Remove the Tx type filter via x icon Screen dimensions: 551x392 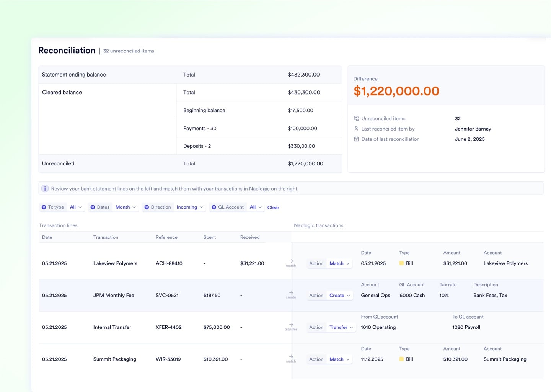pyautogui.click(x=44, y=207)
